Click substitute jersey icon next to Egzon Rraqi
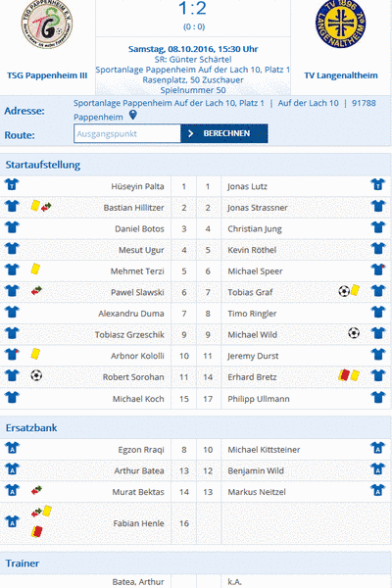Viewport: 392px width, 588px height. [12, 448]
